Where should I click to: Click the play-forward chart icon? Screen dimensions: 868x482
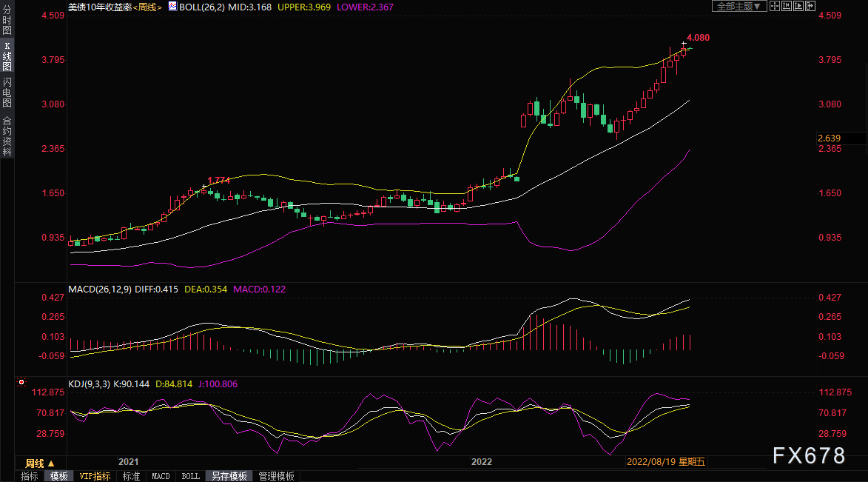(798, 6)
